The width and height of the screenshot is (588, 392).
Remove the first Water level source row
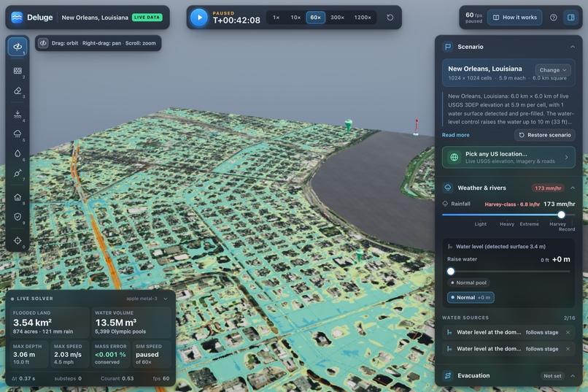[x=568, y=332]
